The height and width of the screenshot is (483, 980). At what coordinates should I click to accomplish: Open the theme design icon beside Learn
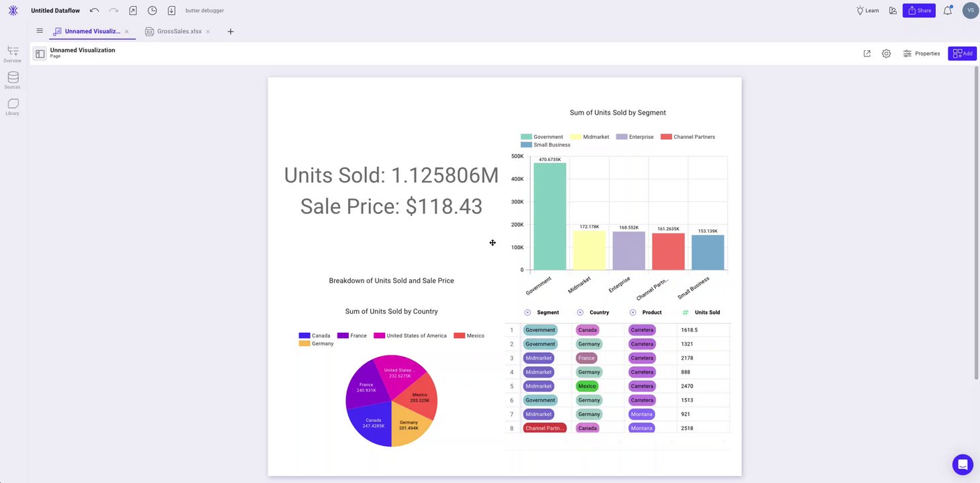tap(893, 11)
